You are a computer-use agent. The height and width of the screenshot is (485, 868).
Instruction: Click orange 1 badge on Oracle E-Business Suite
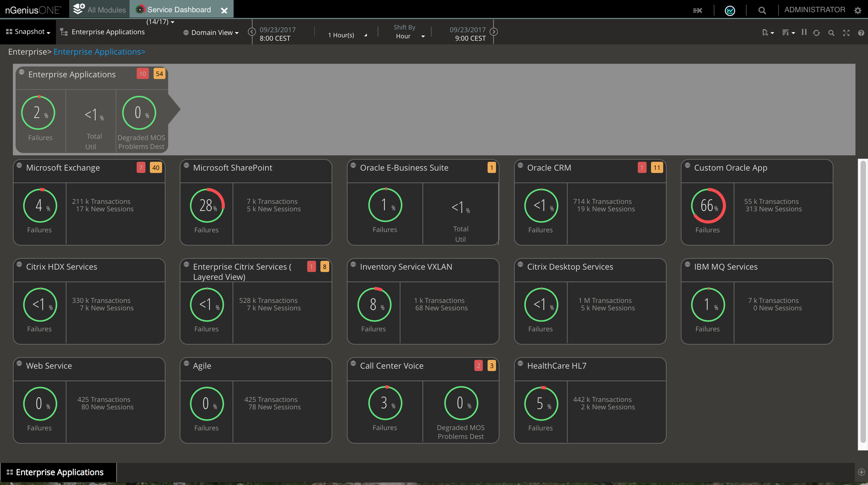pos(492,167)
